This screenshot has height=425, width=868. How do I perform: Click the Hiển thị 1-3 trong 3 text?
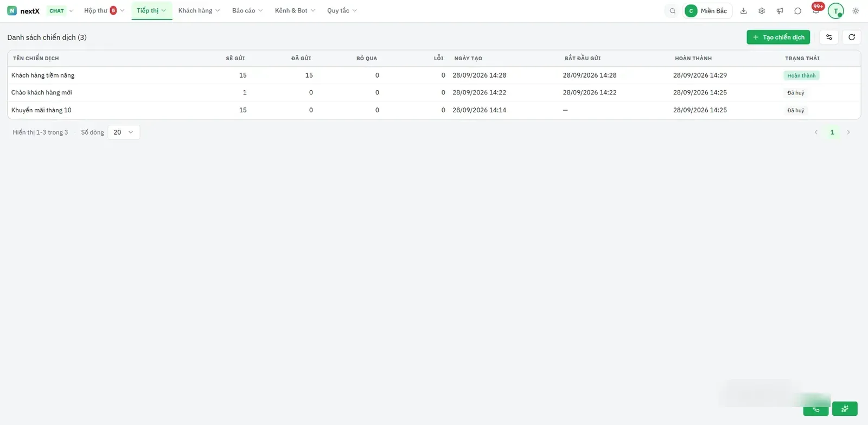(41, 132)
